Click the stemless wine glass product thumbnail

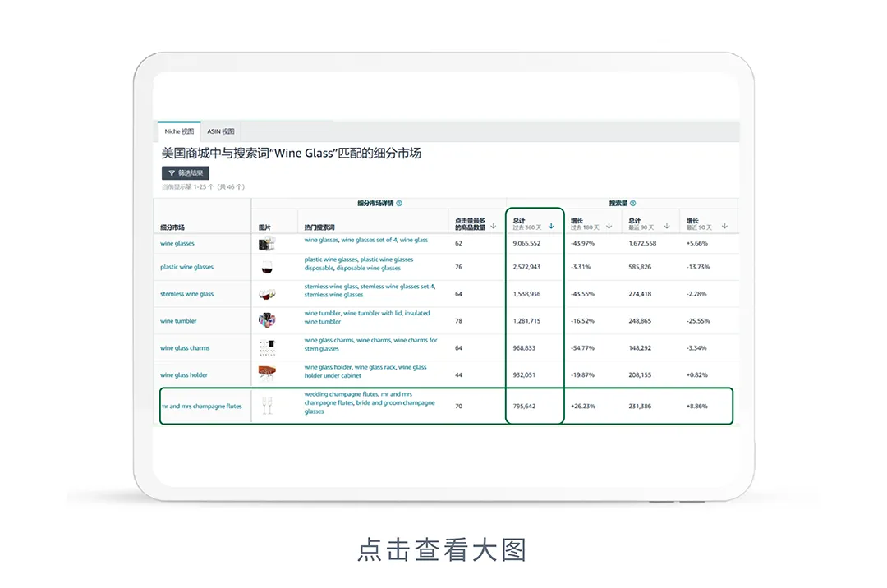(x=267, y=294)
